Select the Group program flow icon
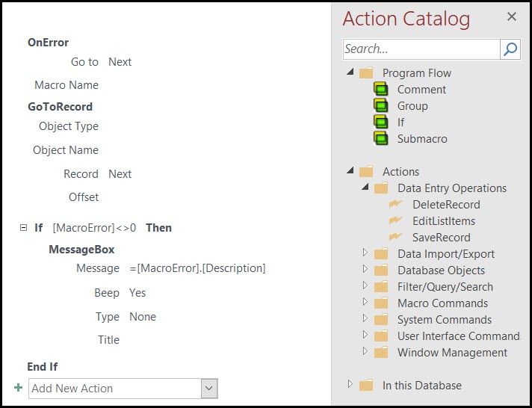 pos(380,105)
